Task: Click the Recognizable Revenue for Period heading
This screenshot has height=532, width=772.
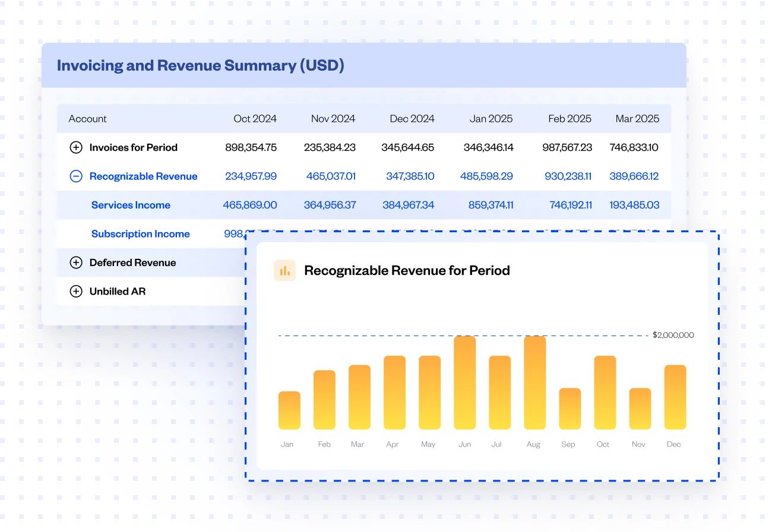Action: tap(407, 270)
